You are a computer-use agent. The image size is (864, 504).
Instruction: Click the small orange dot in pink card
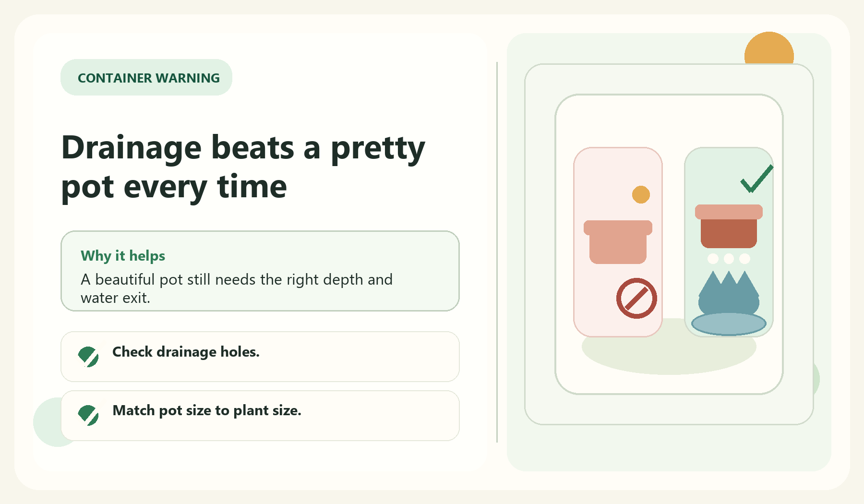coord(641,195)
